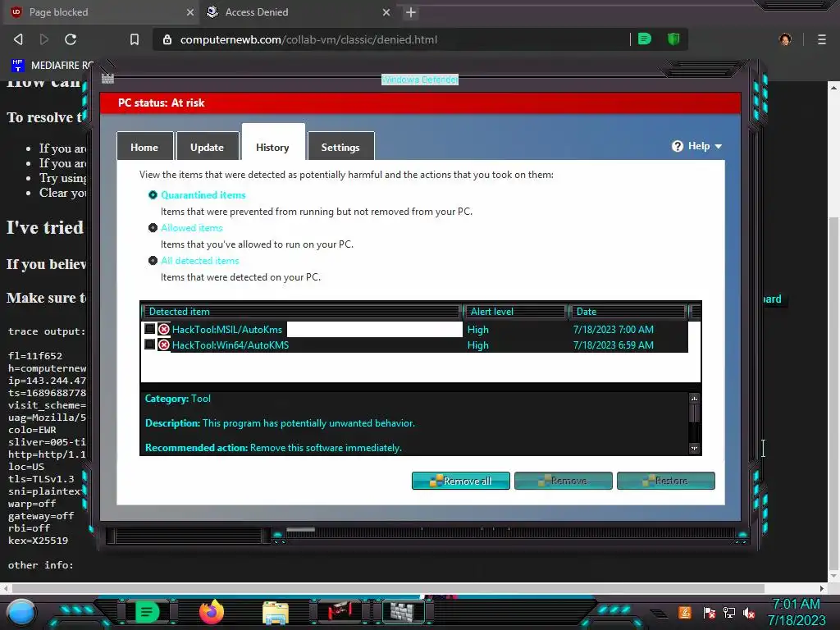Click the Remove button
Image resolution: width=840 pixels, height=630 pixels.
[563, 481]
